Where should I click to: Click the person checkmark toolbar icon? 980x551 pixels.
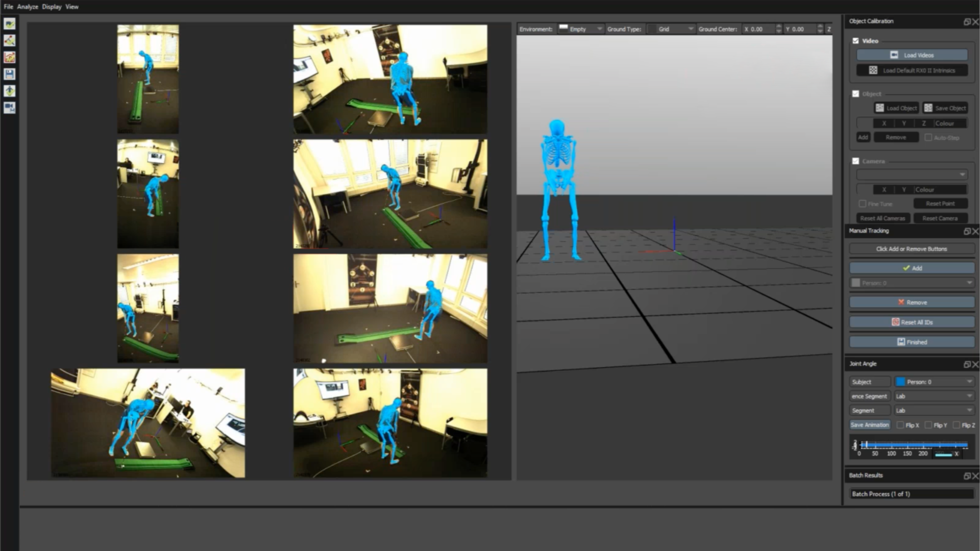pos(9,91)
